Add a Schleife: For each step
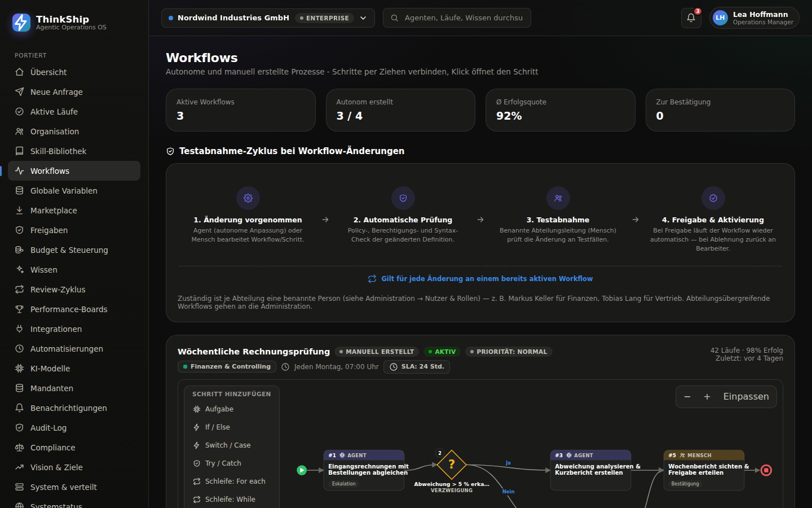This screenshot has width=812, height=508. pyautogui.click(x=232, y=481)
